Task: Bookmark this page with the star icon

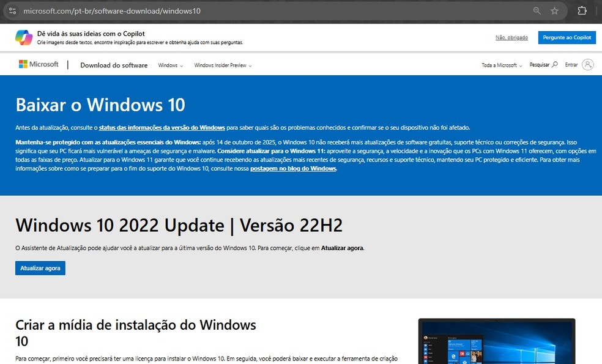Action: 554,11
